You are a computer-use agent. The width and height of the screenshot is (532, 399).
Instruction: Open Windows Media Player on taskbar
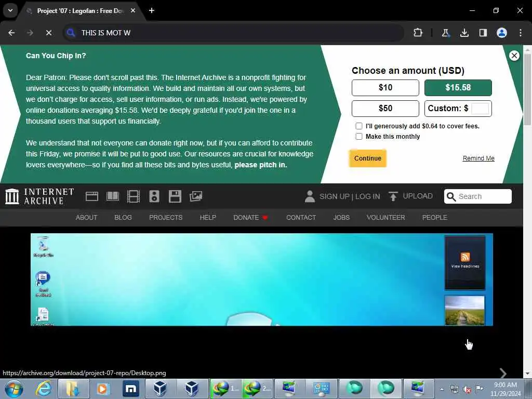103,389
